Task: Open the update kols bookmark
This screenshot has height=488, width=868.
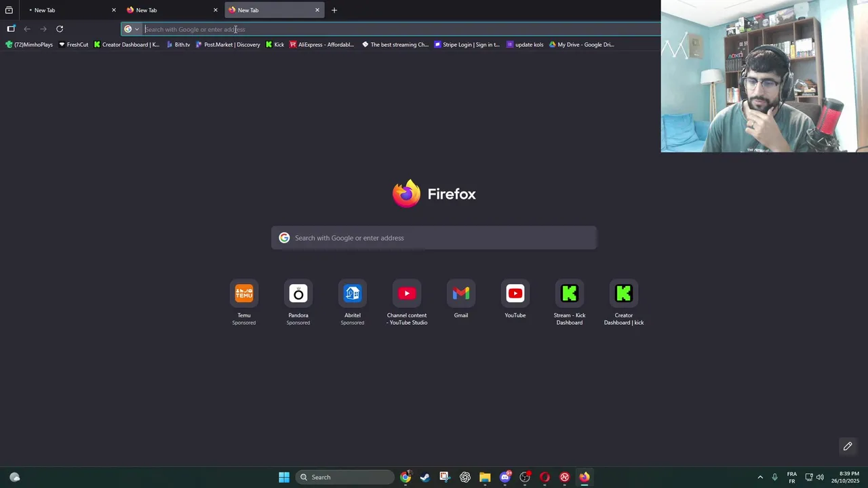Action: point(525,45)
